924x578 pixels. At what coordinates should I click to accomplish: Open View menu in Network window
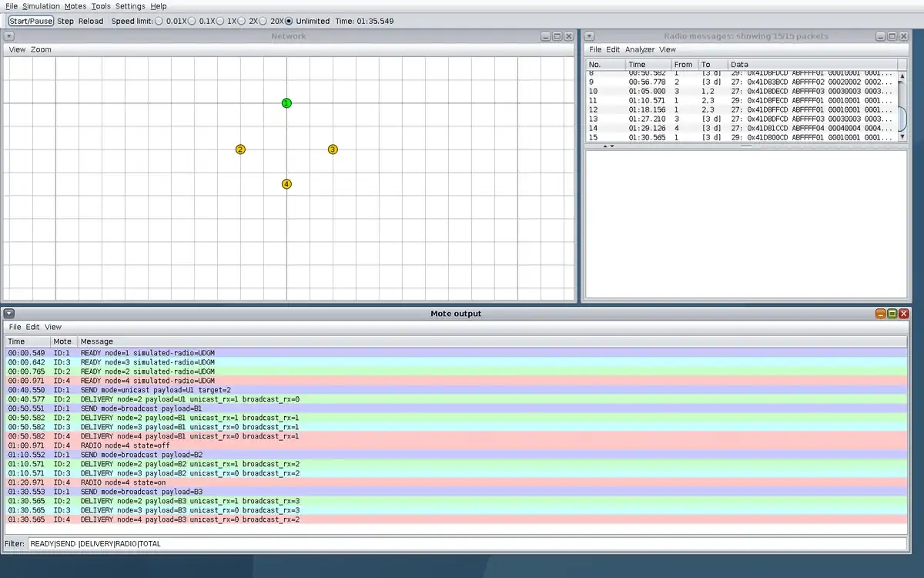coord(17,49)
